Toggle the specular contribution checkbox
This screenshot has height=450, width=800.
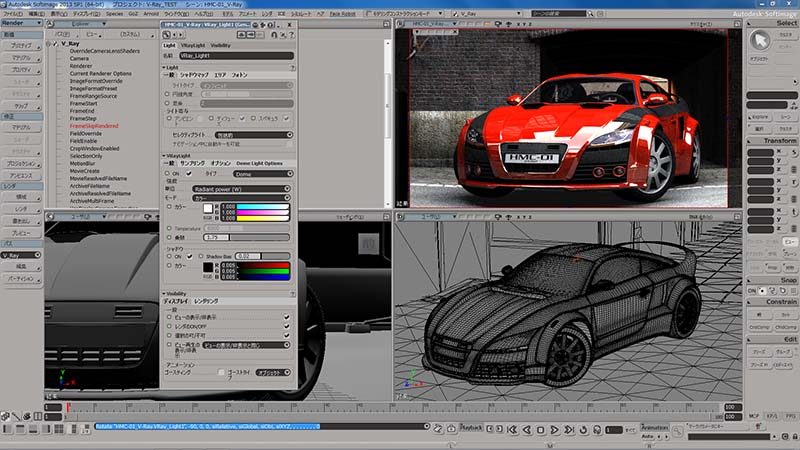[286, 118]
